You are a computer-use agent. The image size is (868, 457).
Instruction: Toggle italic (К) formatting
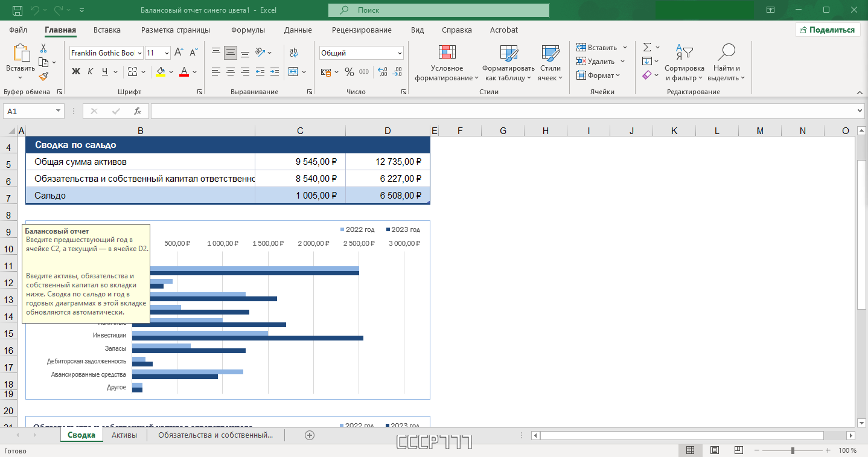[x=91, y=72]
